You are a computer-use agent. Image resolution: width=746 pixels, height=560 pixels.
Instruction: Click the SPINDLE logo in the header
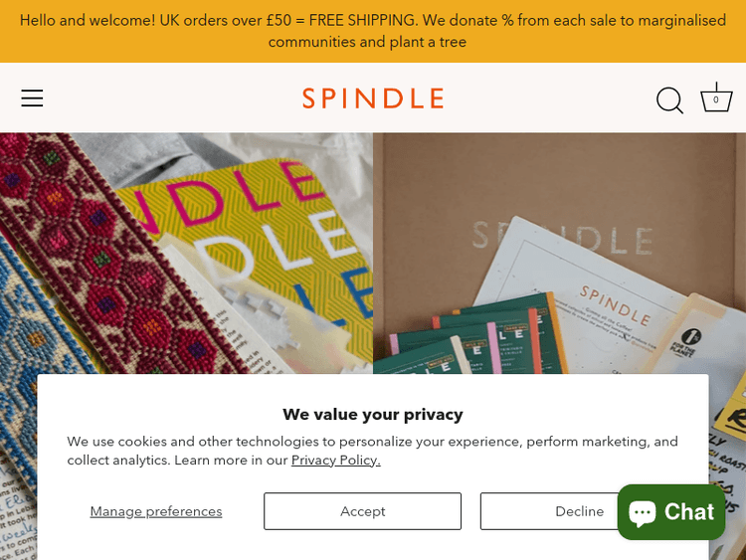pos(373,98)
